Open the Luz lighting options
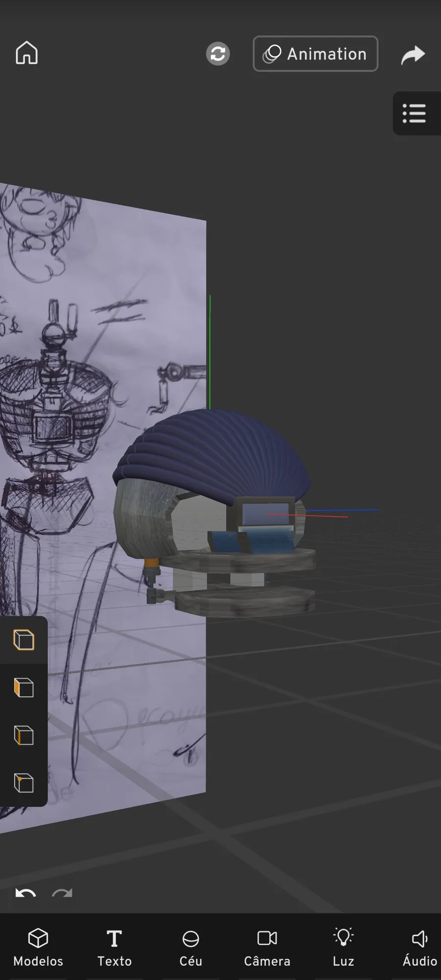The image size is (441, 980). pyautogui.click(x=343, y=948)
